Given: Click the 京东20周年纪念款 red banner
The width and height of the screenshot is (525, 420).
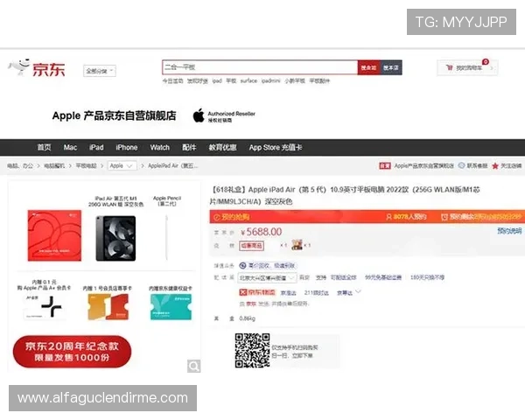Looking at the screenshot, I should (x=72, y=352).
